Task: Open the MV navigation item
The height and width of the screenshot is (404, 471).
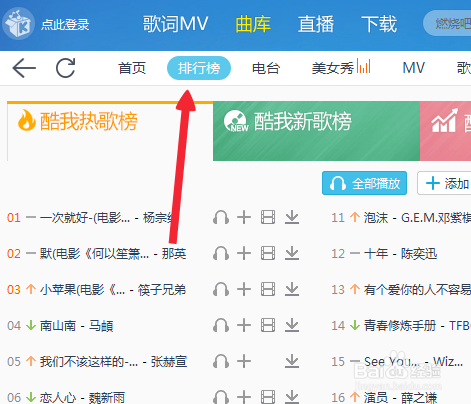Action: click(x=413, y=68)
